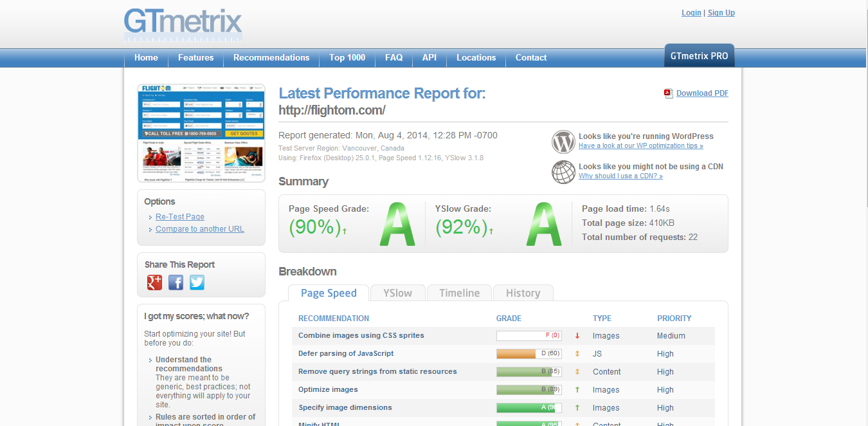Sort by RECOMMENDATION column header

tap(334, 319)
